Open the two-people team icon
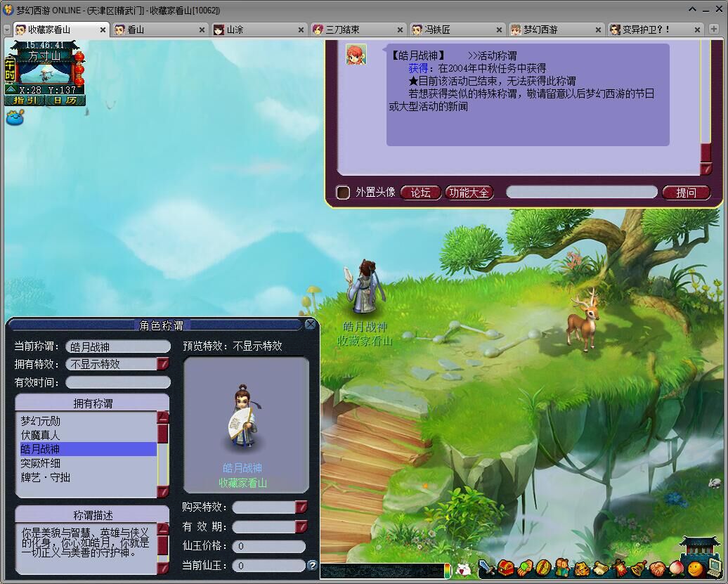Image resolution: width=728 pixels, height=584 pixels. pos(562,567)
